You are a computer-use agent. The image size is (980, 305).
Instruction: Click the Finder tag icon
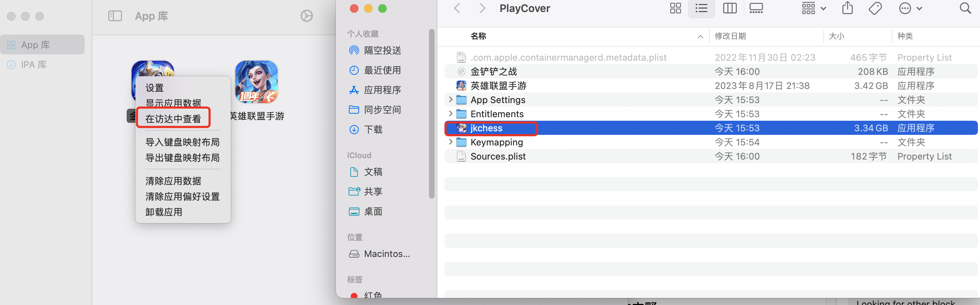(875, 8)
